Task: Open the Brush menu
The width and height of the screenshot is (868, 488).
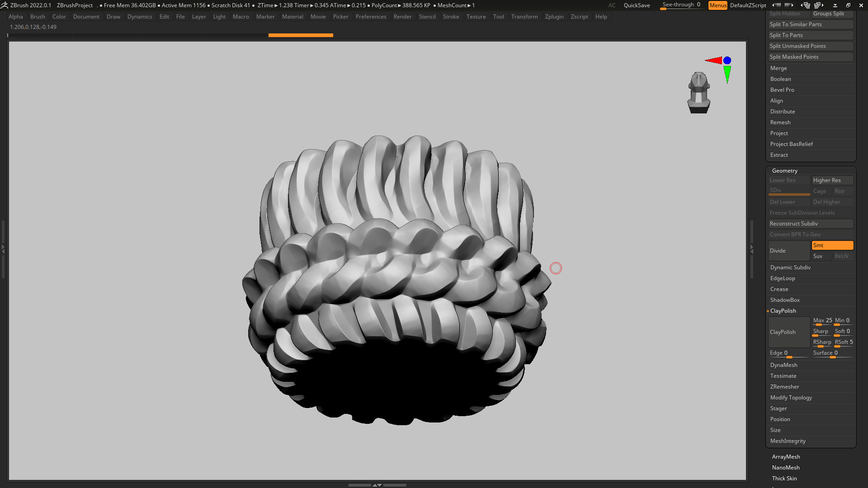Action: click(x=38, y=17)
